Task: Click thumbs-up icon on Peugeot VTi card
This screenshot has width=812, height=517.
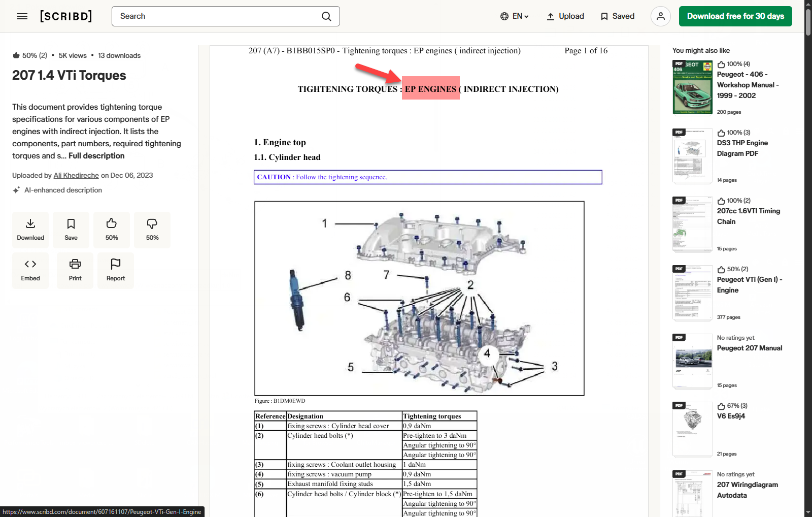Action: (721, 270)
